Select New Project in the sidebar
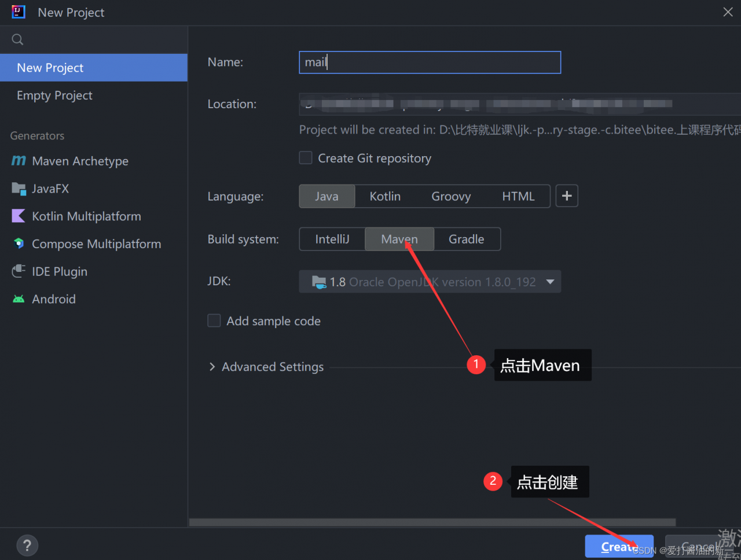Image resolution: width=741 pixels, height=560 pixels. pos(94,68)
